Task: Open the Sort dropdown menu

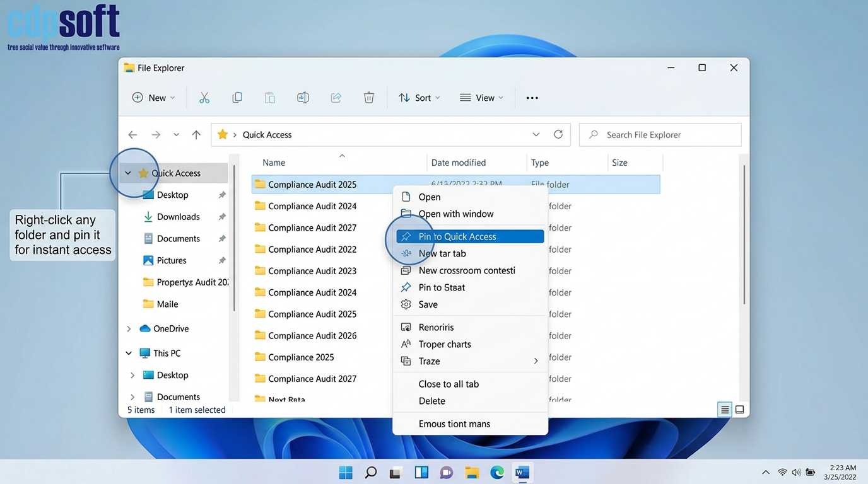Action: pos(419,98)
